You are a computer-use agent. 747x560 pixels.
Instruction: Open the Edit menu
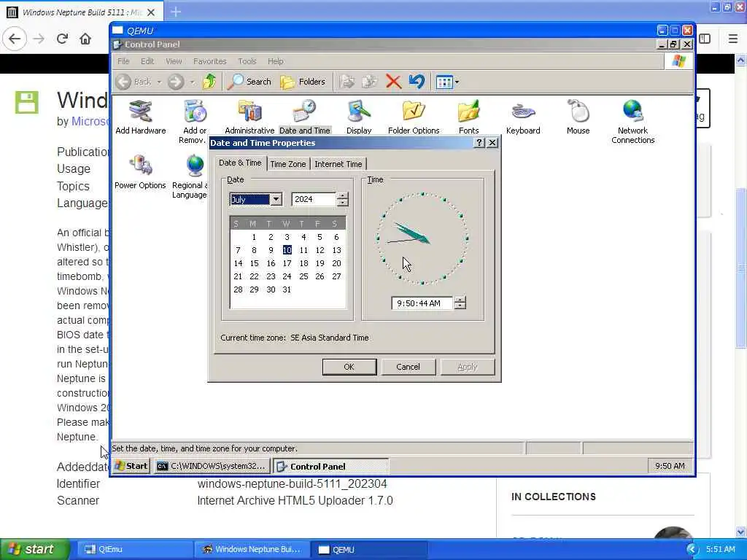coord(147,61)
